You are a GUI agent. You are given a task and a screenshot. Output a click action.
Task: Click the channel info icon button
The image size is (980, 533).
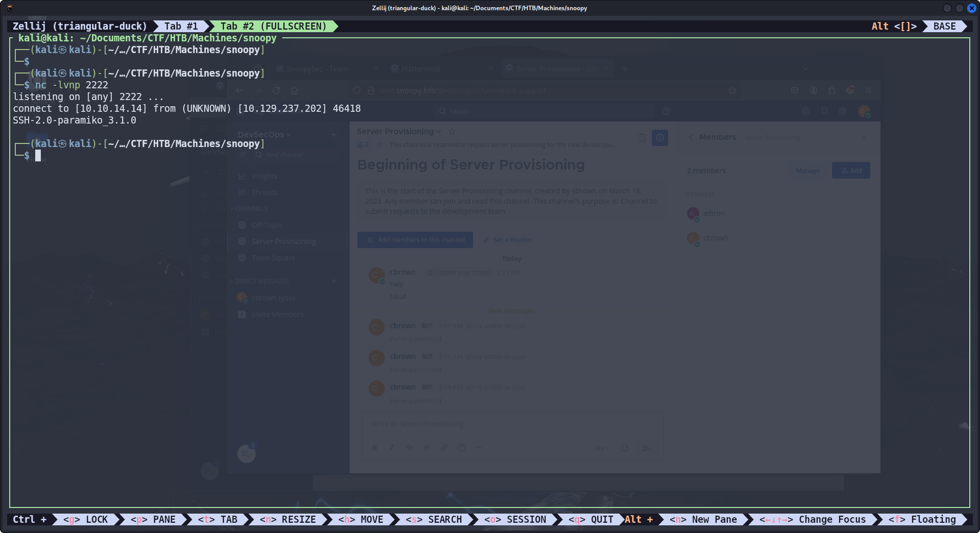659,138
